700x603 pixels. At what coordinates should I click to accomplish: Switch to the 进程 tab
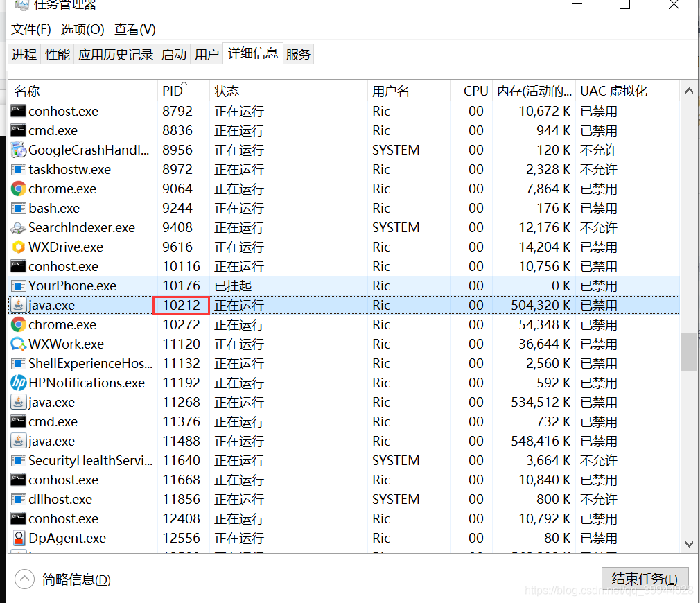pyautogui.click(x=24, y=55)
